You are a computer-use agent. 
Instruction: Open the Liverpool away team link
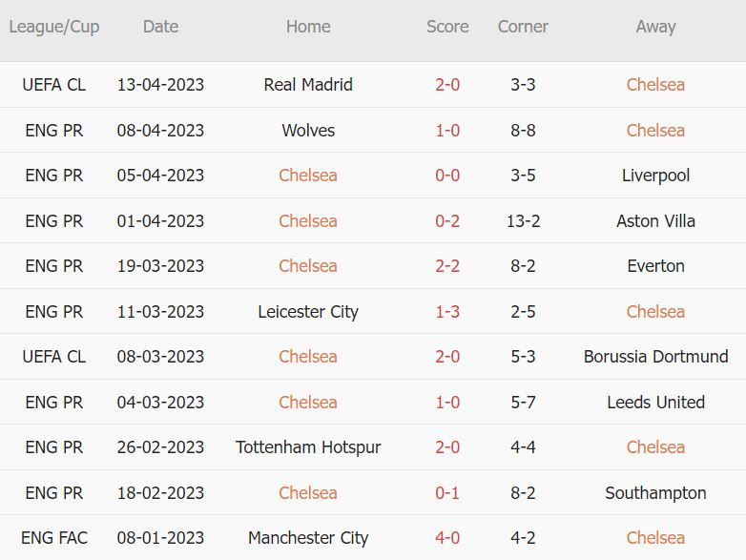coord(655,176)
